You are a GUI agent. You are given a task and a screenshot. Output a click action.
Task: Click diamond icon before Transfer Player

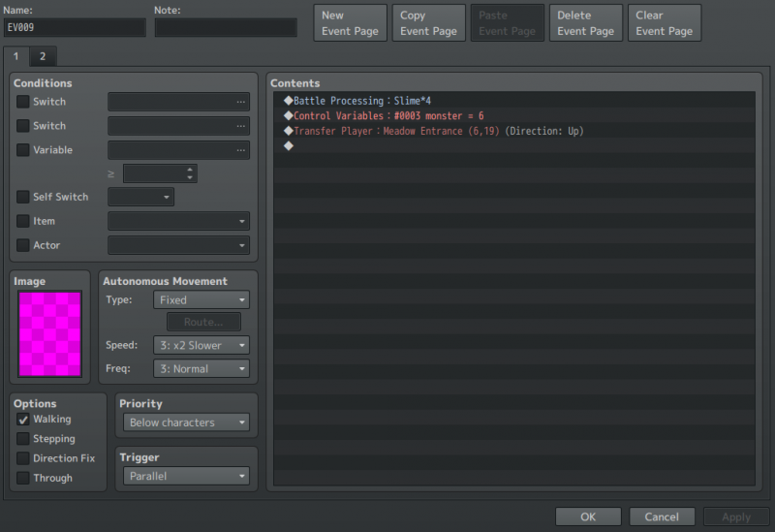(289, 131)
